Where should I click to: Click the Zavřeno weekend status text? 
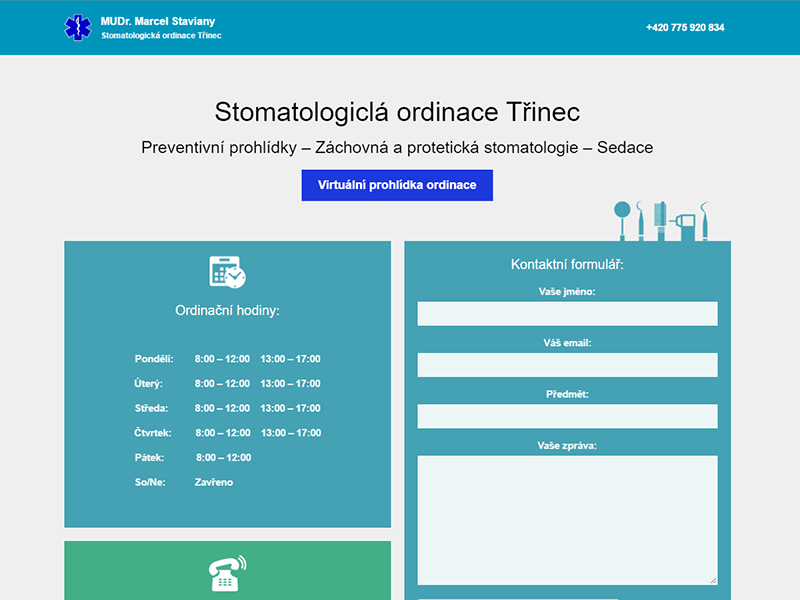pos(214,482)
